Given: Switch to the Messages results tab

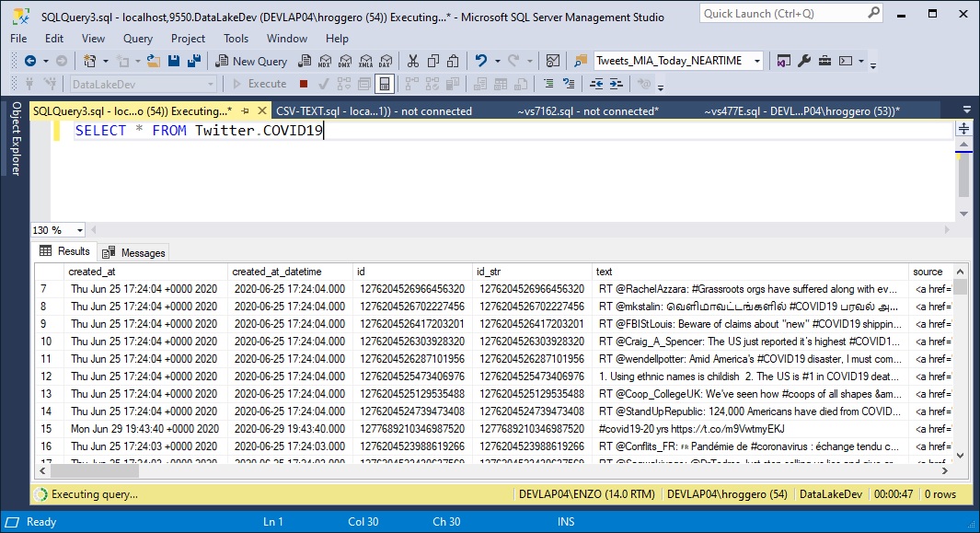Looking at the screenshot, I should pyautogui.click(x=133, y=252).
